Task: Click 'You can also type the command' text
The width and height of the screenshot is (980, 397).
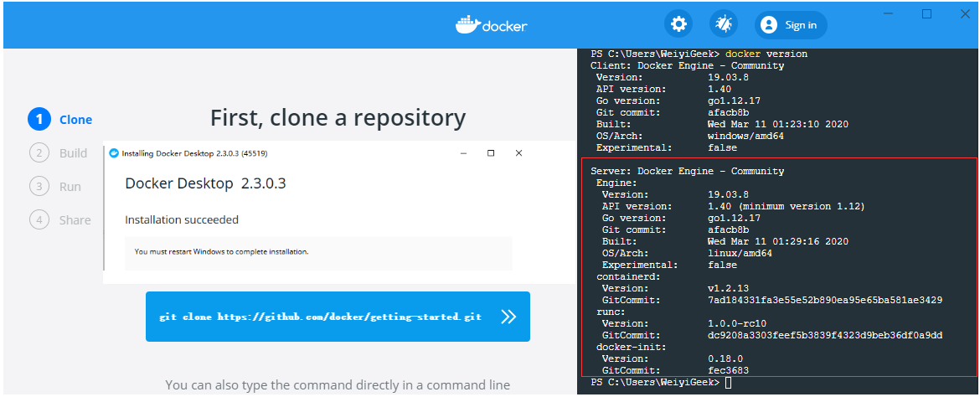Action: click(x=338, y=385)
